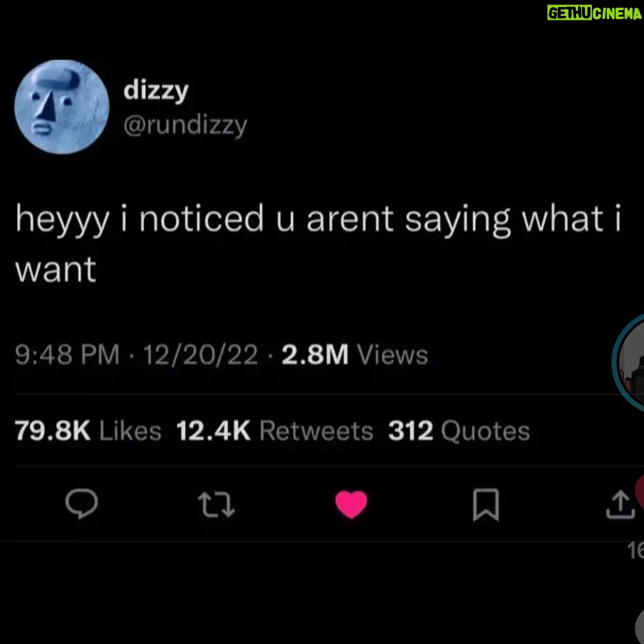View the 79.8K Likes list

click(88, 431)
